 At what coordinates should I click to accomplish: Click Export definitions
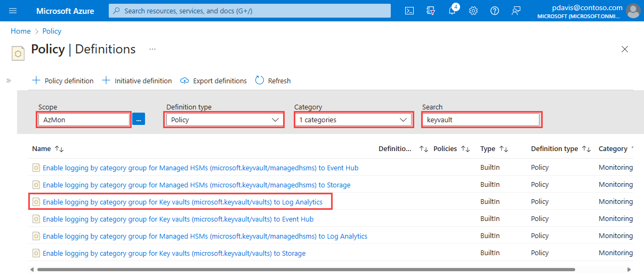click(x=213, y=81)
